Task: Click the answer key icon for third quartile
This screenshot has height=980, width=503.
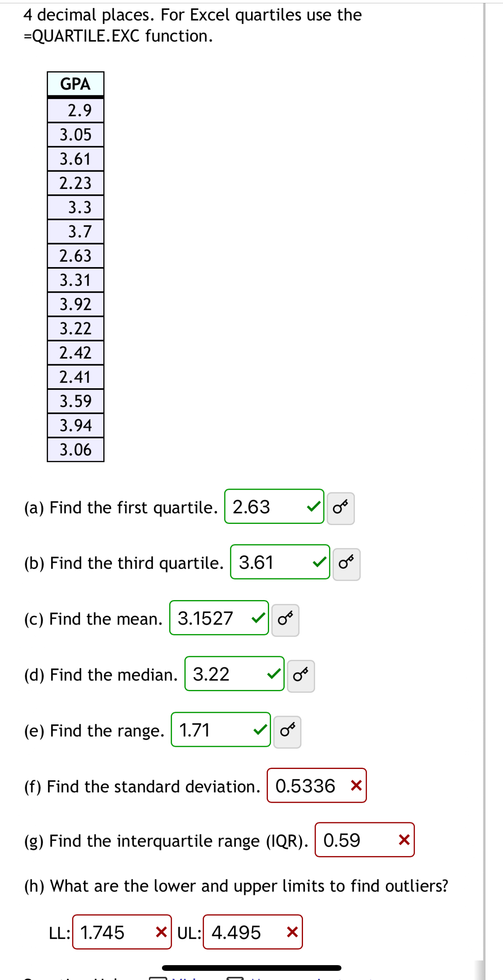Action: coord(346,564)
